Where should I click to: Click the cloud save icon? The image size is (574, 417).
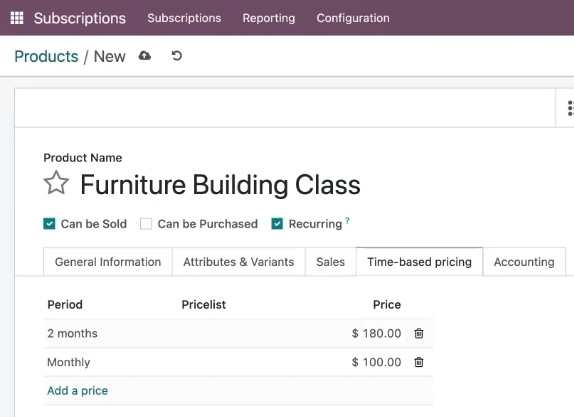145,56
